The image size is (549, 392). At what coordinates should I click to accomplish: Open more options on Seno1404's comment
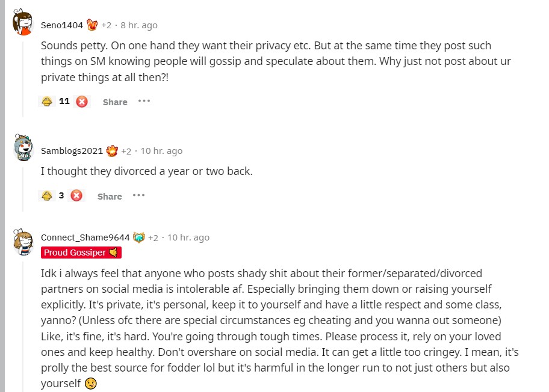[x=144, y=101]
